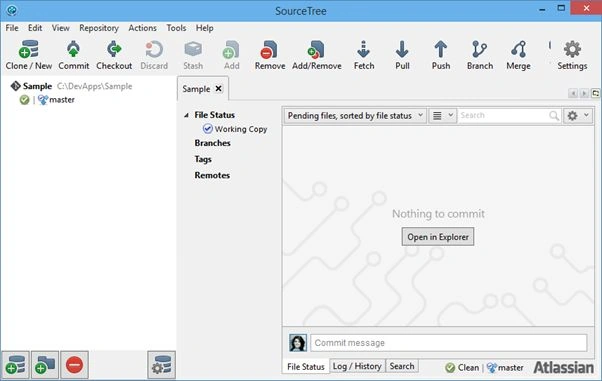Open the list view mode dropdown
602x381 pixels.
coord(443,116)
